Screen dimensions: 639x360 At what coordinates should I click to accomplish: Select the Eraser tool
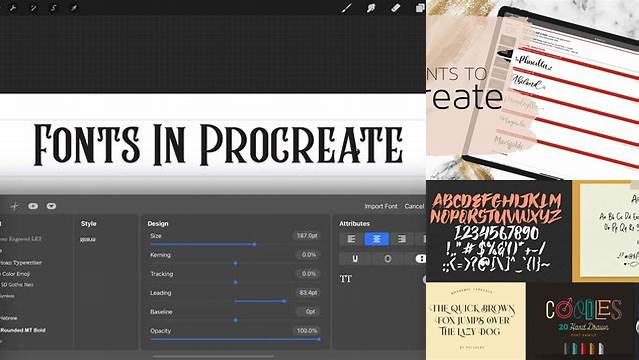click(x=395, y=8)
